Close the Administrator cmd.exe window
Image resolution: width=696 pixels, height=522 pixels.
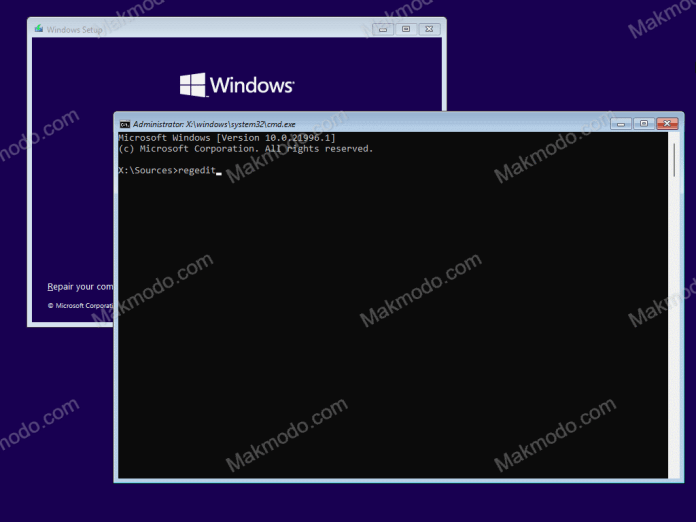click(x=667, y=123)
